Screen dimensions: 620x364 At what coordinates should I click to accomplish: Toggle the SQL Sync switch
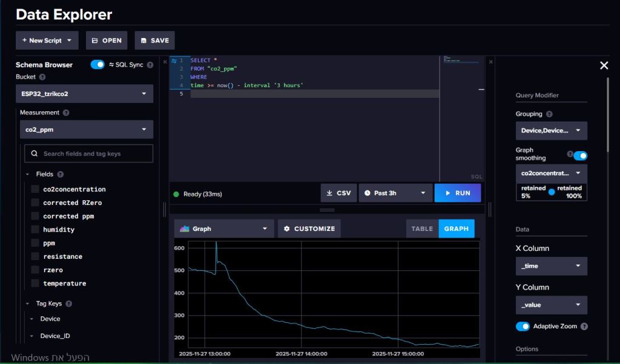point(97,65)
